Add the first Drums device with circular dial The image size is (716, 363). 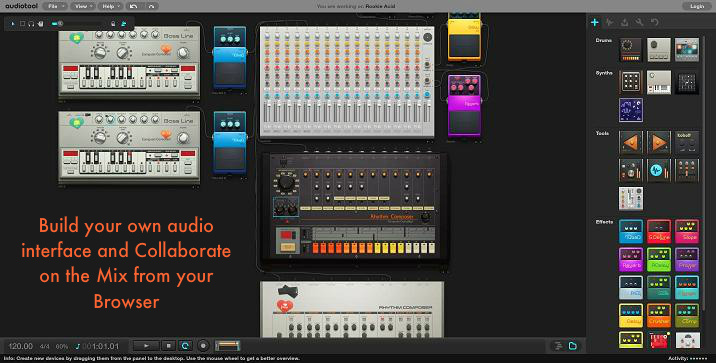(631, 50)
